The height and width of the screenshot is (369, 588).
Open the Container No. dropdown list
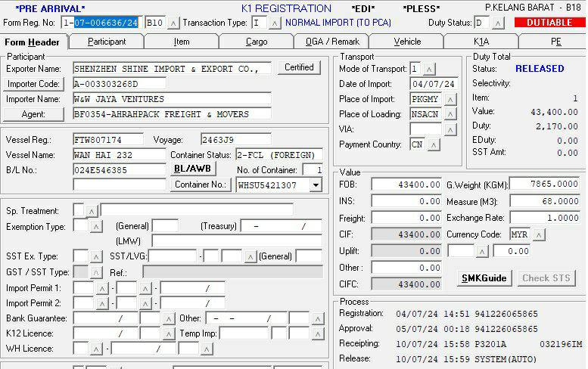click(x=316, y=185)
